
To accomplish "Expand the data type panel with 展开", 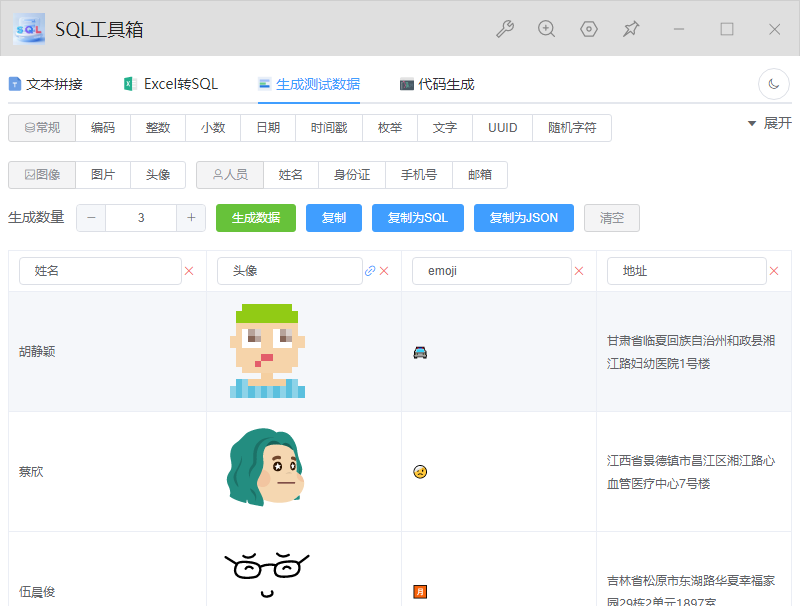I will [x=769, y=123].
